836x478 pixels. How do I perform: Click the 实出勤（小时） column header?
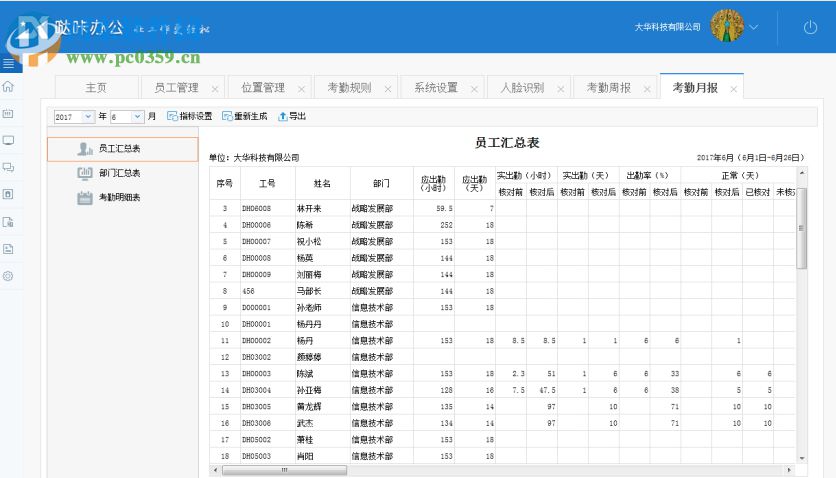[526, 175]
